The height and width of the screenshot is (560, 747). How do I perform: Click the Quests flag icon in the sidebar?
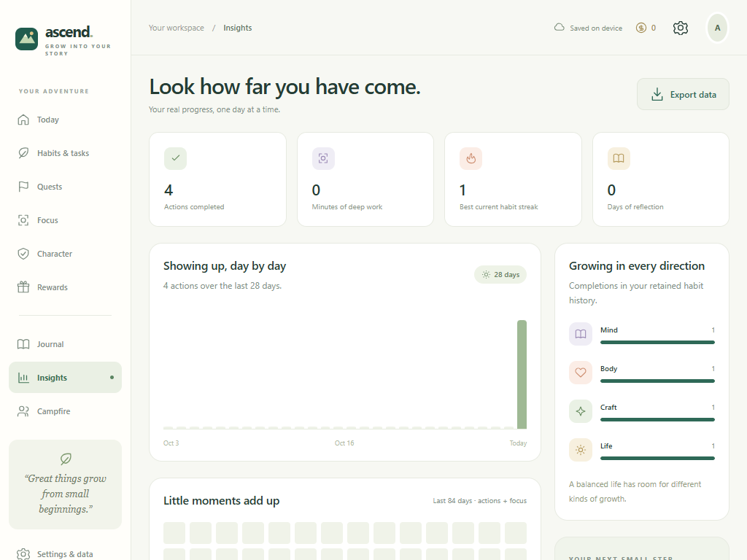coord(23,187)
